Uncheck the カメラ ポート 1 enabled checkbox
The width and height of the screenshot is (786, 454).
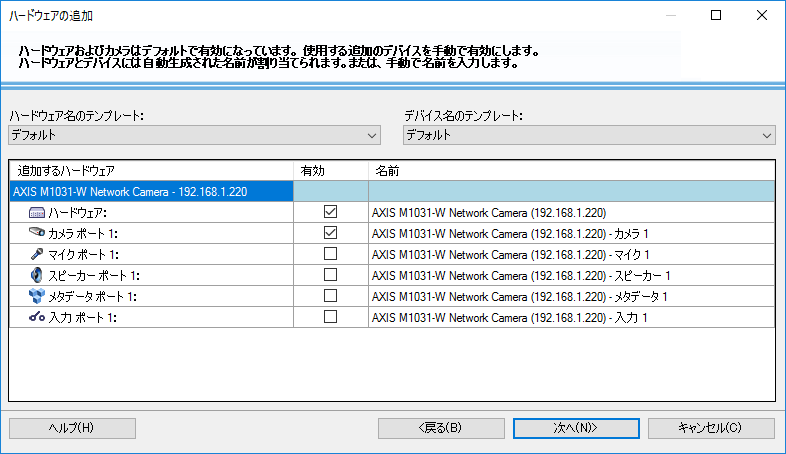tap(330, 233)
